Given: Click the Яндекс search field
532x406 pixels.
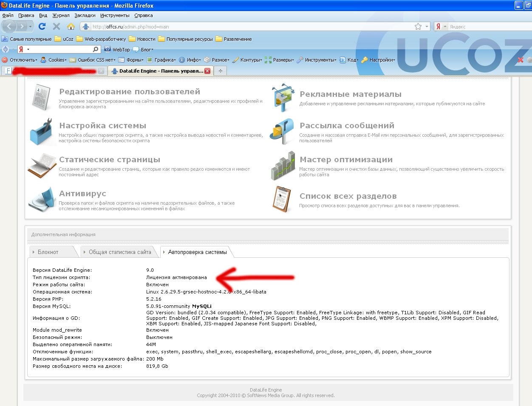Looking at the screenshot, I should coord(489,26).
